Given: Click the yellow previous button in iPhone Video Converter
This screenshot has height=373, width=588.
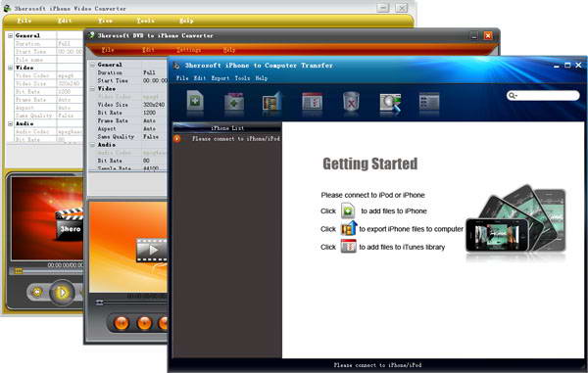Looking at the screenshot, I should tap(37, 292).
